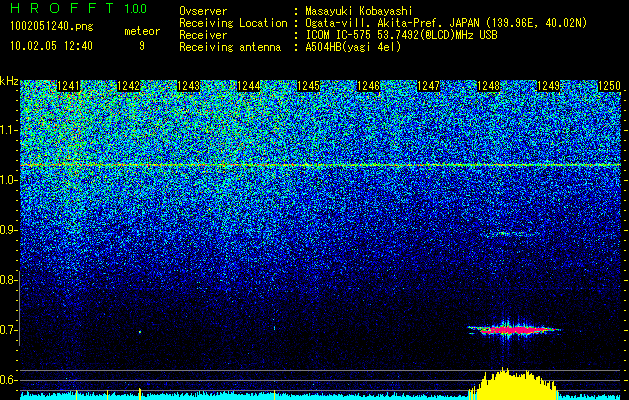Viewport: 629px width, 400px height.
Task: Click the 1248 time marker label
Action: point(489,86)
